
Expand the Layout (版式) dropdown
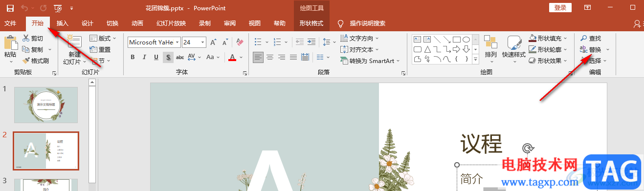pos(103,38)
